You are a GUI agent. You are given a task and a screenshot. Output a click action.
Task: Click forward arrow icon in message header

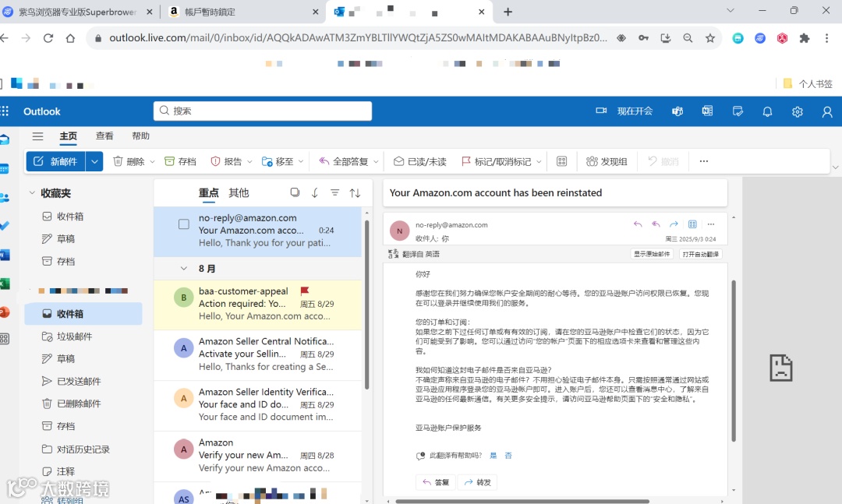[674, 224]
